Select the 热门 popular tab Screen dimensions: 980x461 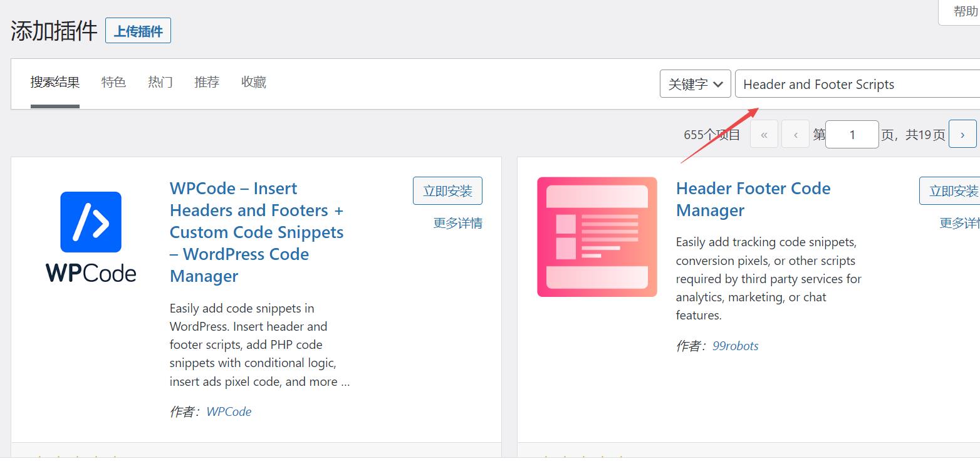[160, 83]
